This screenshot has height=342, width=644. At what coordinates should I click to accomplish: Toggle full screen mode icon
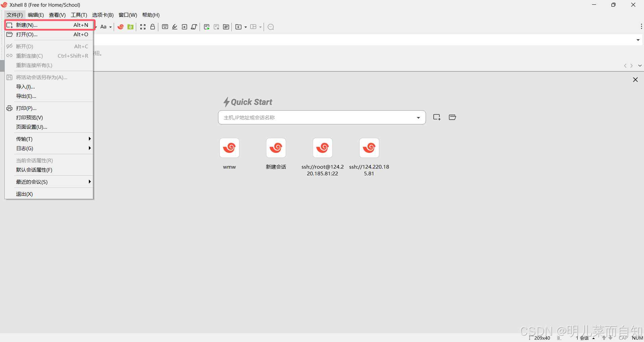coord(143,27)
